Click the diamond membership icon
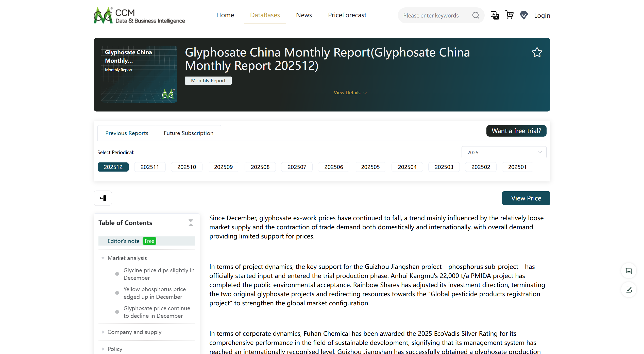 (524, 15)
